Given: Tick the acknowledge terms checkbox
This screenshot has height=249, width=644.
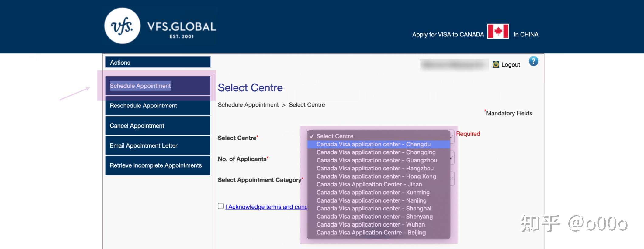Looking at the screenshot, I should (x=221, y=206).
